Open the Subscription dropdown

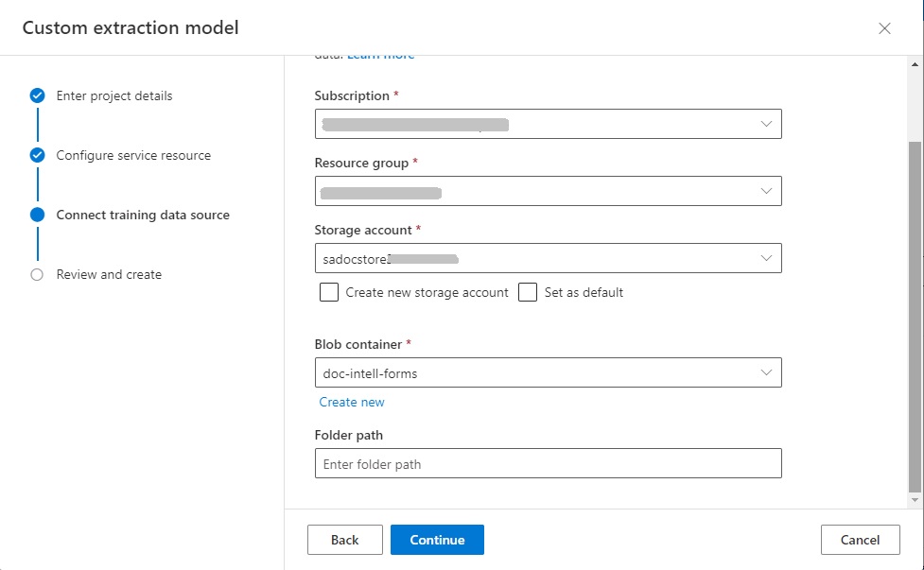[548, 124]
